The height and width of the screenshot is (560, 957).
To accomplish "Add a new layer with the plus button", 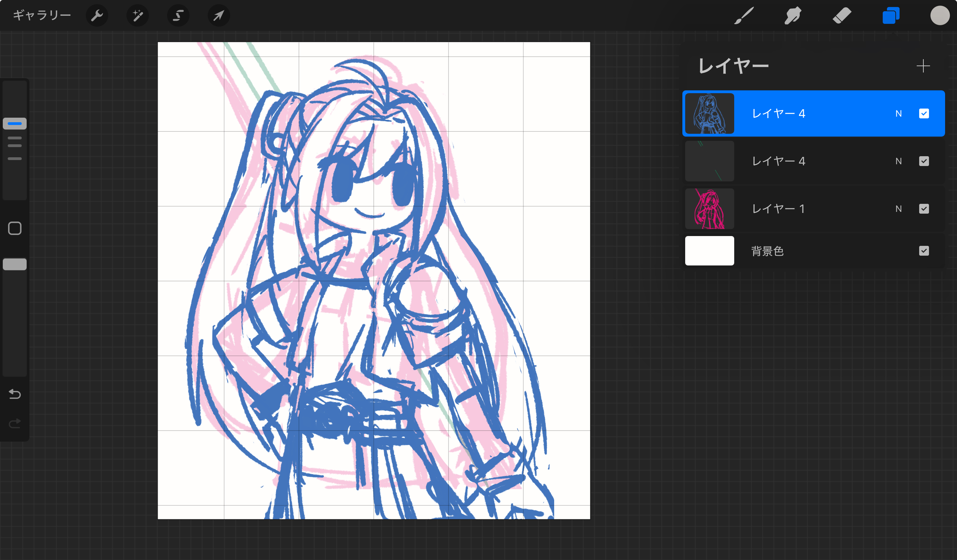I will [923, 66].
